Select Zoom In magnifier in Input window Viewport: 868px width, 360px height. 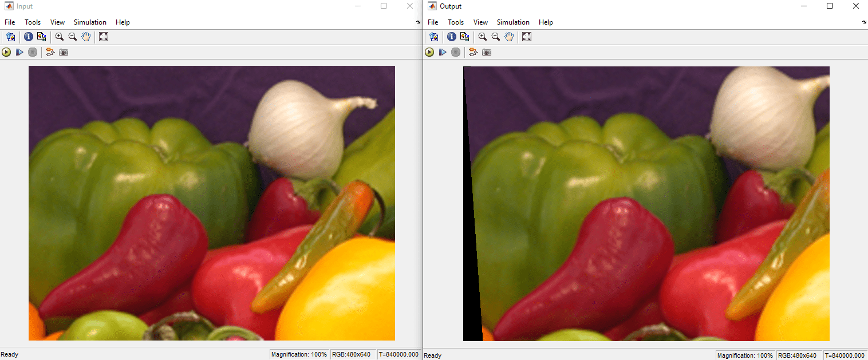point(60,37)
